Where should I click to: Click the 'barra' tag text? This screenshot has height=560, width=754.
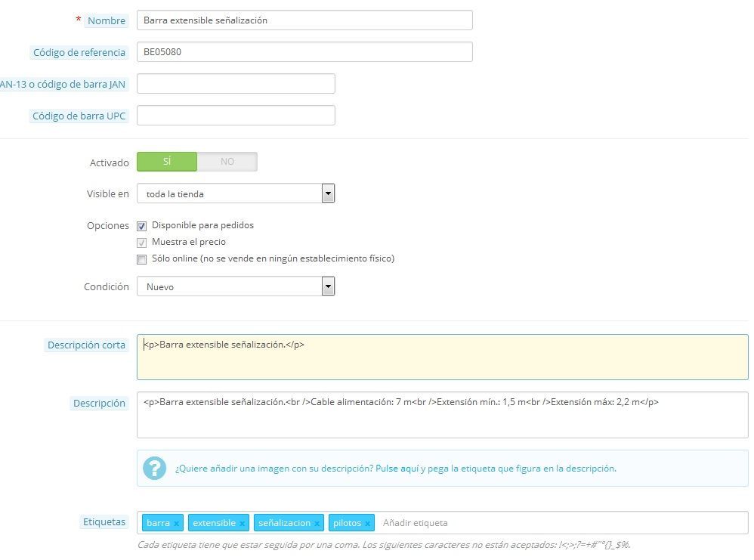(158, 523)
